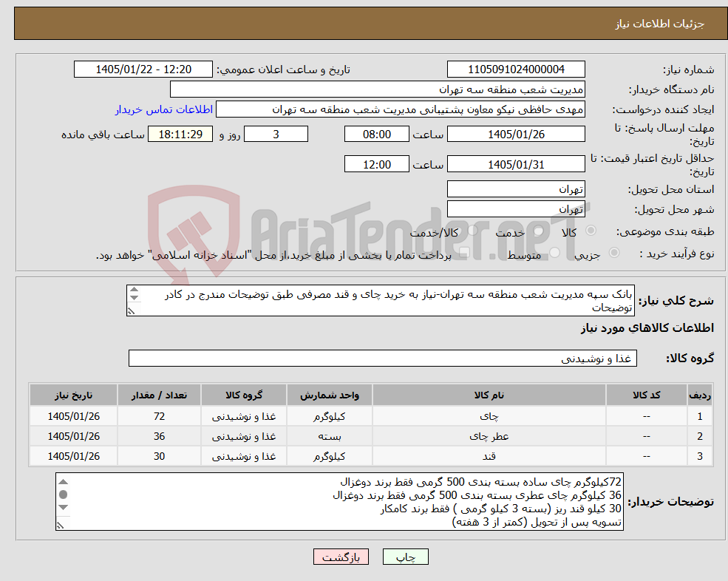Click the remaining time field 18:11:29
This screenshot has height=581, width=728.
click(x=180, y=135)
